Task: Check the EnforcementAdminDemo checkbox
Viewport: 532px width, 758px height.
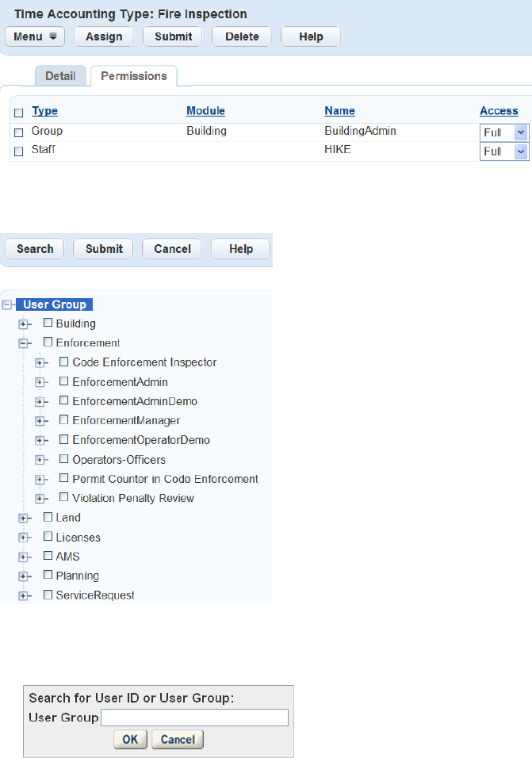Action: pyautogui.click(x=63, y=400)
